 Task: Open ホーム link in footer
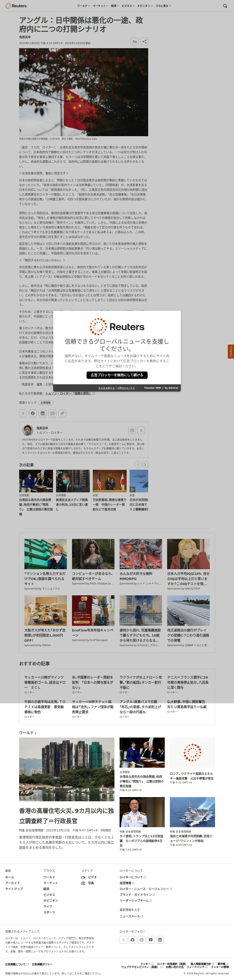click(x=9, y=877)
